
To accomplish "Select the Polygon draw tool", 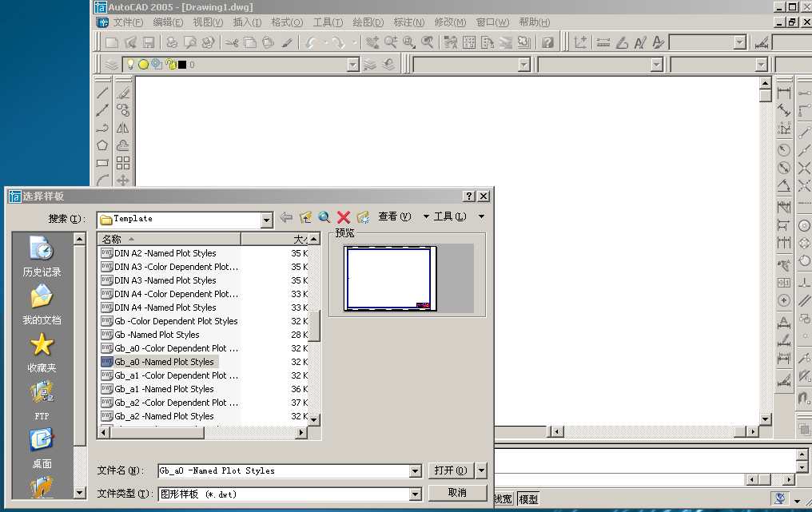I will [x=102, y=145].
